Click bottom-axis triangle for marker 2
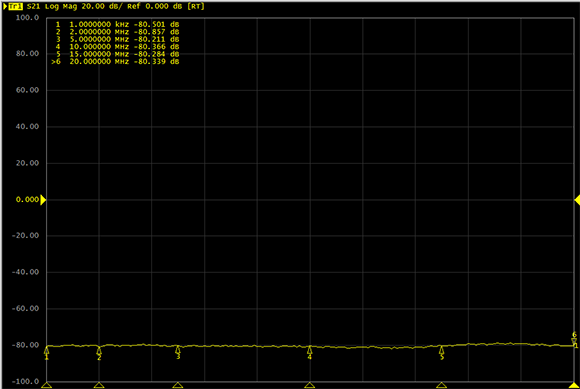Screen dimensions: 580x389 click(99, 385)
